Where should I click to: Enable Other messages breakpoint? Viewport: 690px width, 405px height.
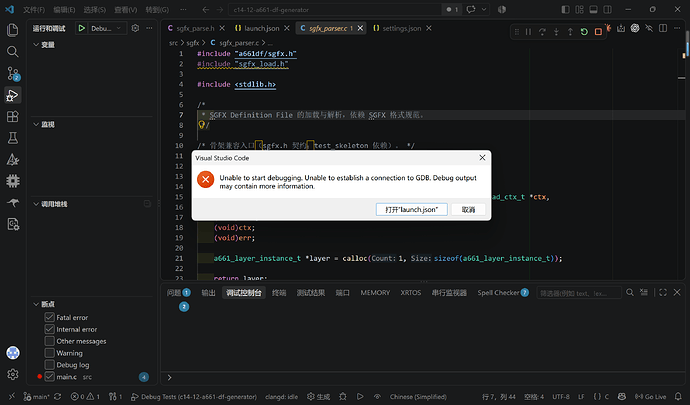[x=49, y=341]
